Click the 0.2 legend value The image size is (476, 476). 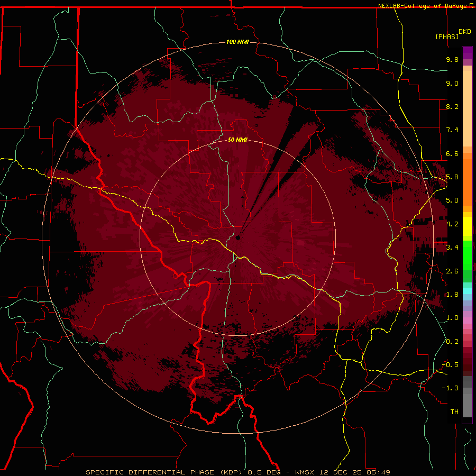(x=452, y=342)
